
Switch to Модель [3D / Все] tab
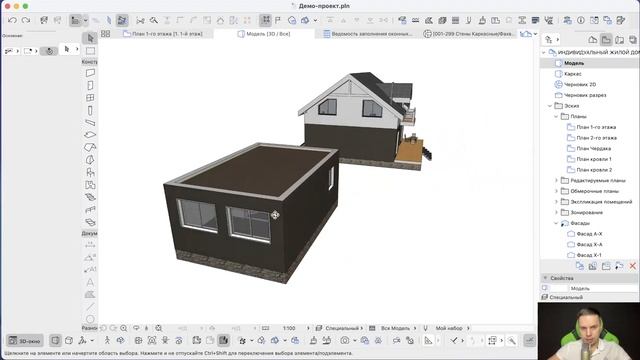pyautogui.click(x=264, y=34)
